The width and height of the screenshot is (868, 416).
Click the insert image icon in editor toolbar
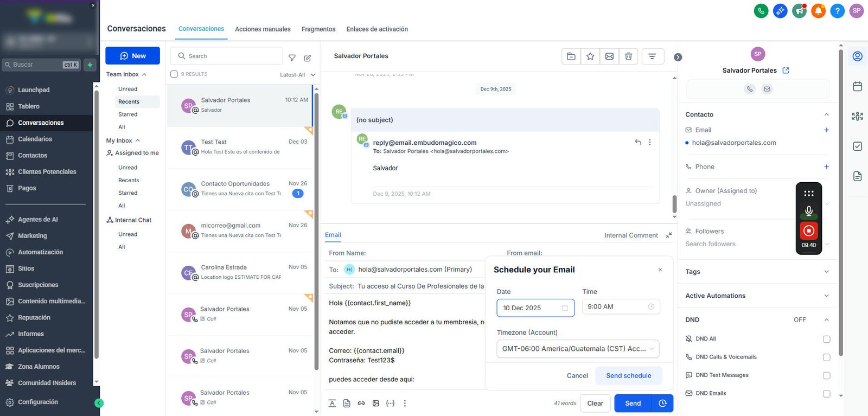point(376,404)
